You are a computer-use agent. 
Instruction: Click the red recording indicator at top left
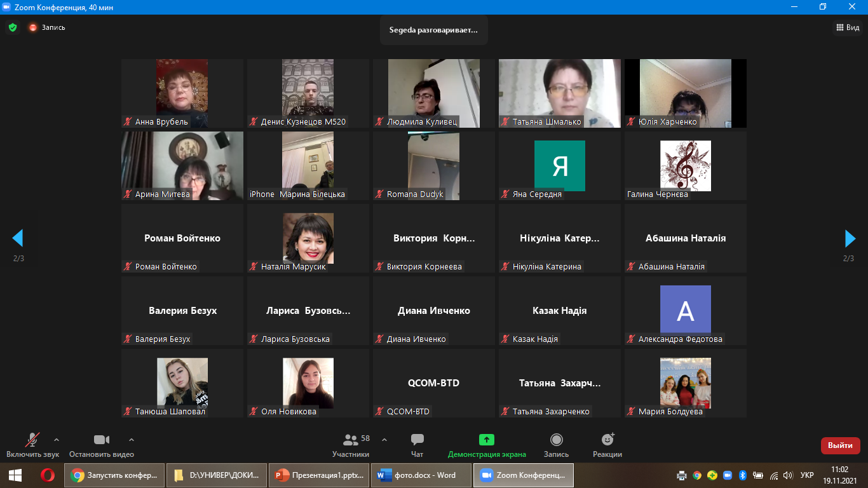[x=33, y=27]
